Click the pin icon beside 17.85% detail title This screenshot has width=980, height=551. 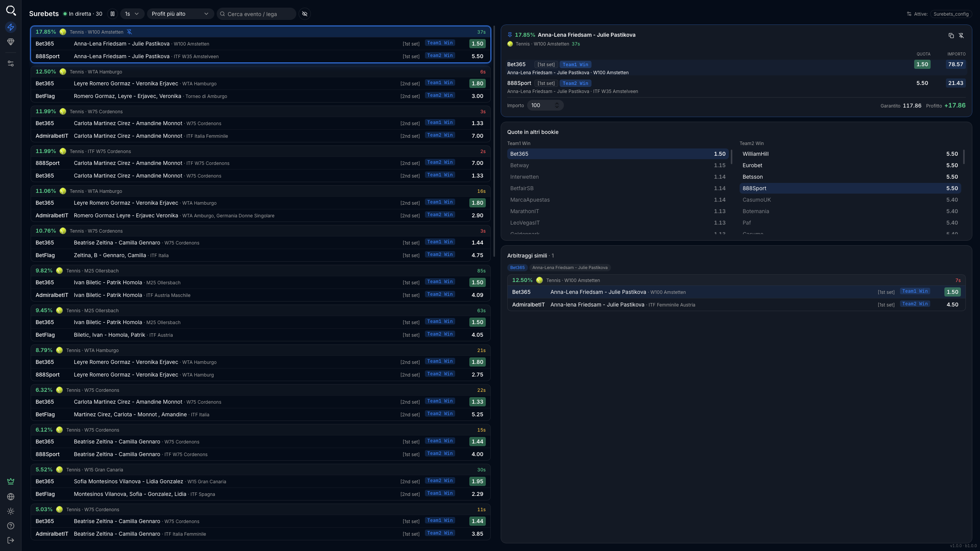pos(510,35)
